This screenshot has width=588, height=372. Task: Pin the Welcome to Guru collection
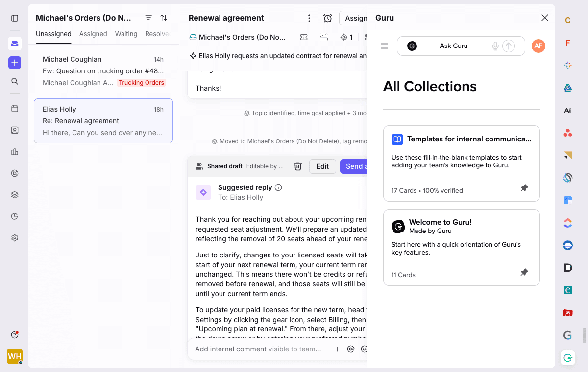point(524,272)
